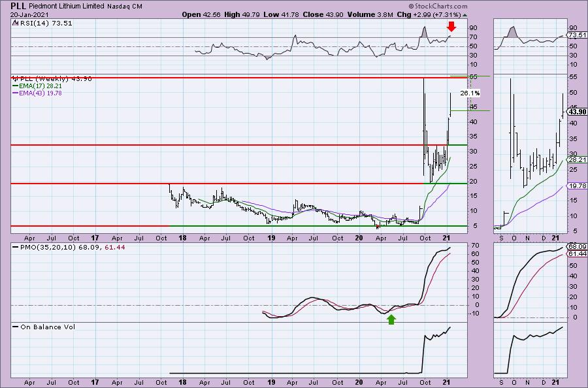Click the green EMA(17) legend line swatch
This screenshot has width=588, height=388.
(x=16, y=86)
